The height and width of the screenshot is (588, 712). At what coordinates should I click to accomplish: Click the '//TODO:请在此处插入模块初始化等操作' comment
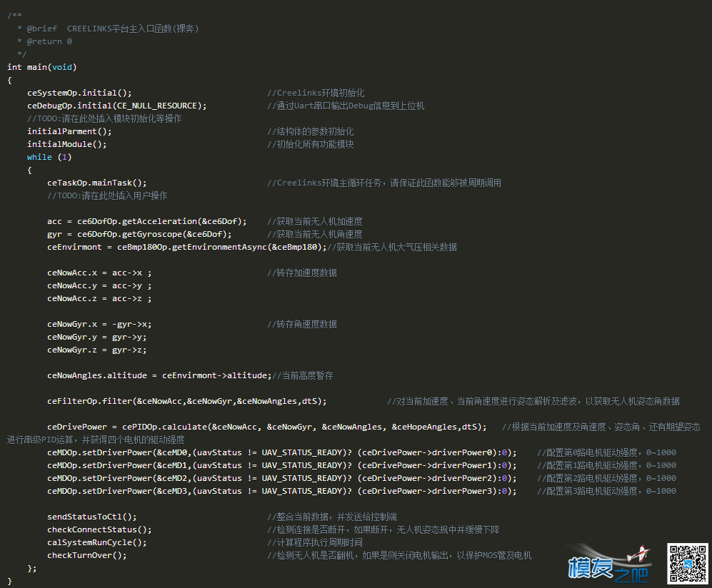pyautogui.click(x=104, y=118)
